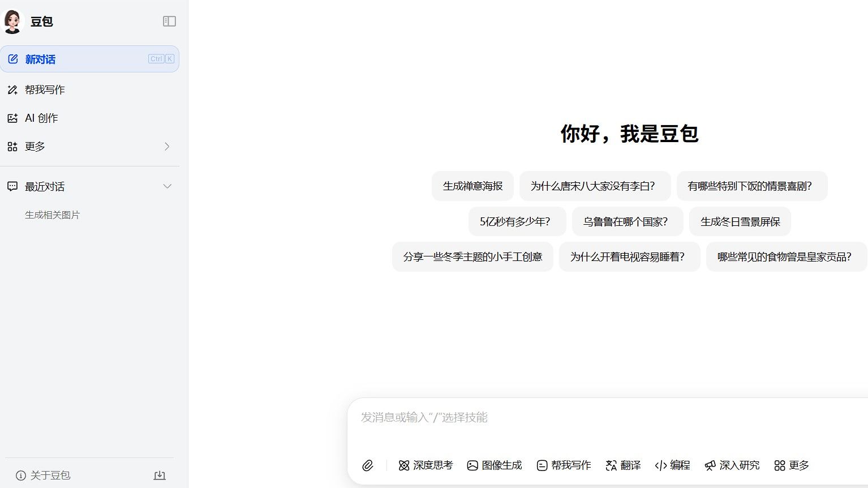Click the 你好，我是豆包 greeting heading
Screen dimensions: 868x488
coord(630,134)
